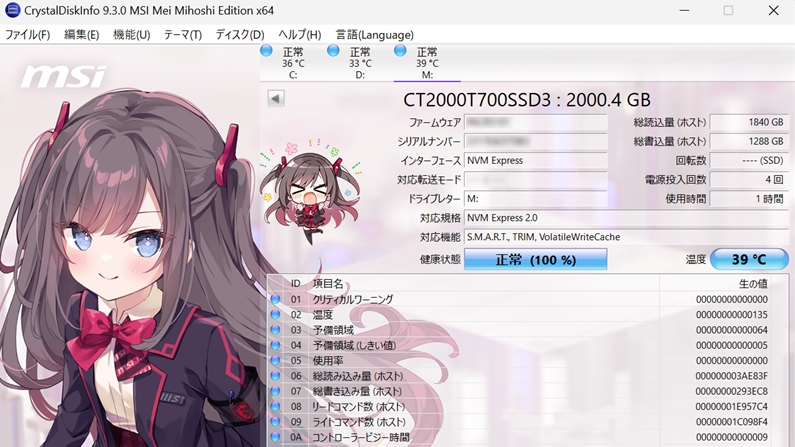The height and width of the screenshot is (447, 795).
Task: Select the 総読み込み量 (ホスト) attribute name
Action: coord(358,376)
